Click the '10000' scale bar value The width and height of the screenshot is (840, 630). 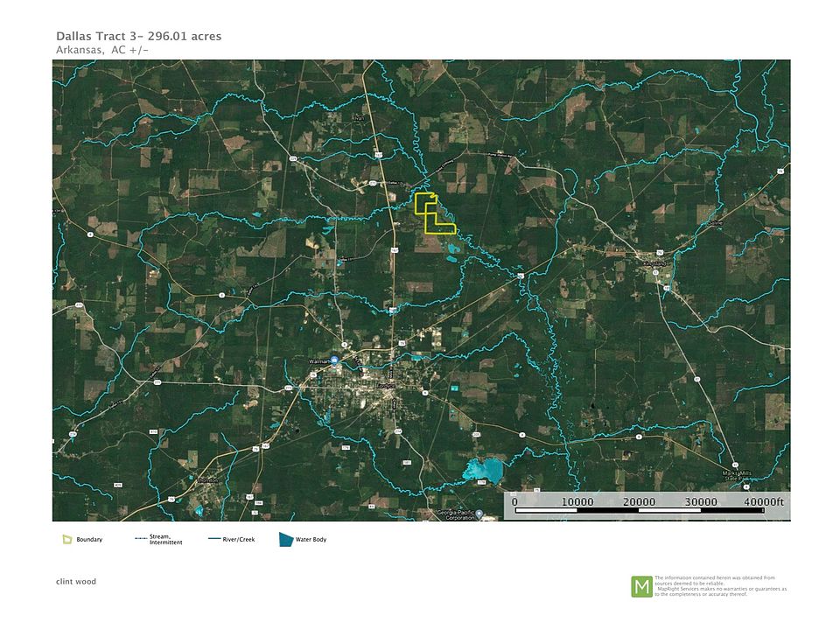577,501
